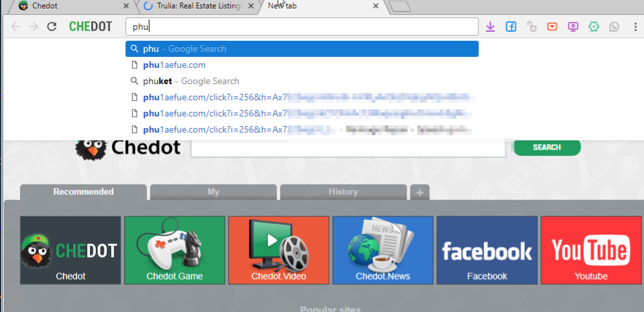Viewport: 644px width, 312px height.
Task: Click the purple screen capture monitor icon
Action: 573,27
